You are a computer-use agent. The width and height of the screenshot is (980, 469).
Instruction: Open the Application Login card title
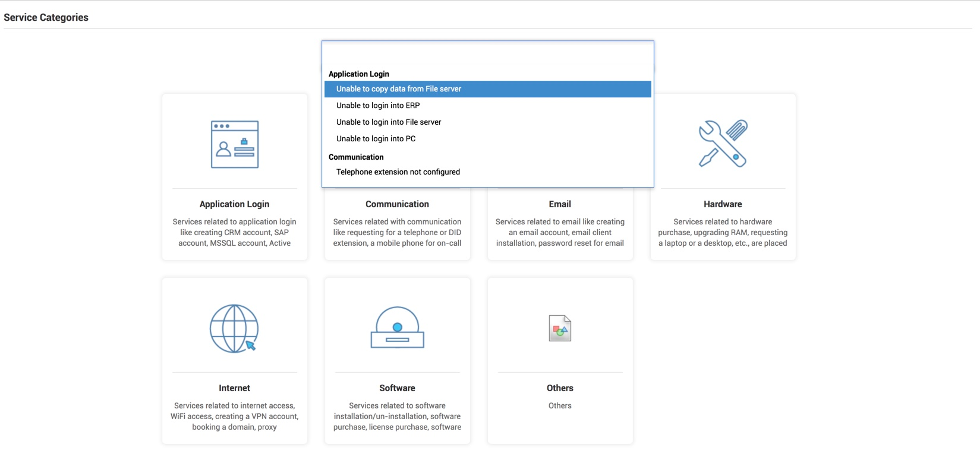(x=235, y=204)
